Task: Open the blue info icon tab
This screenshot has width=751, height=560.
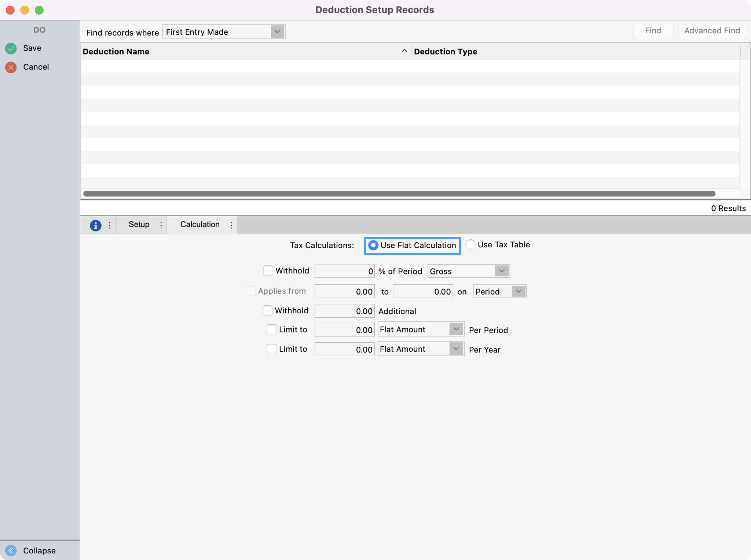Action: pos(95,225)
